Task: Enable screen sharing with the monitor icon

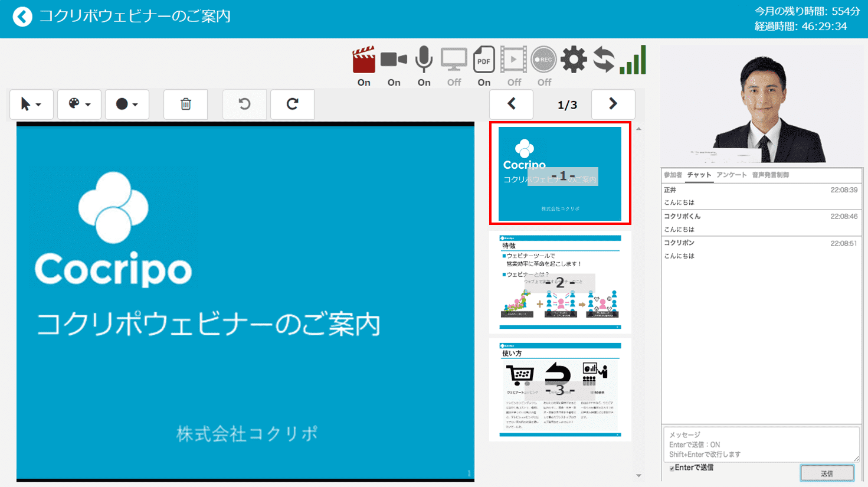Action: coord(454,60)
